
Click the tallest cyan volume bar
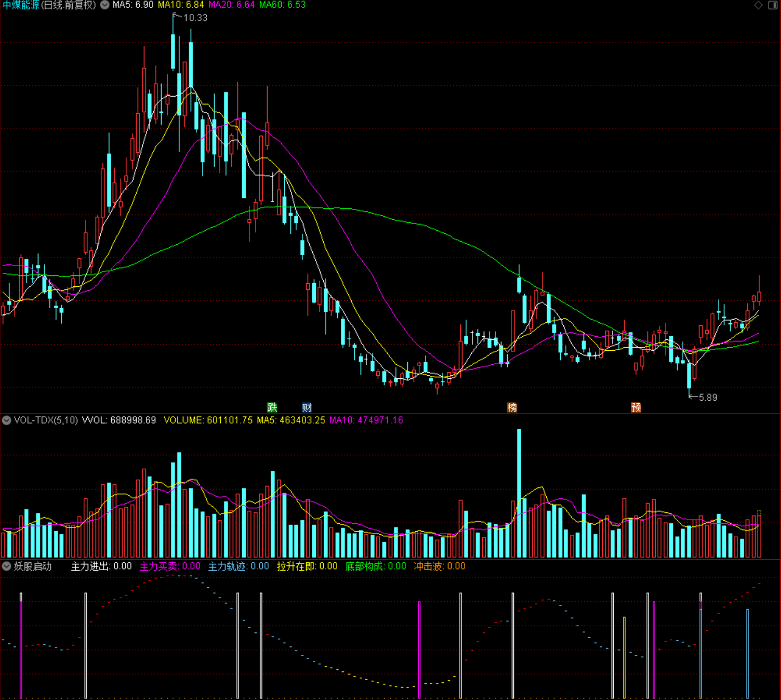[x=519, y=493]
